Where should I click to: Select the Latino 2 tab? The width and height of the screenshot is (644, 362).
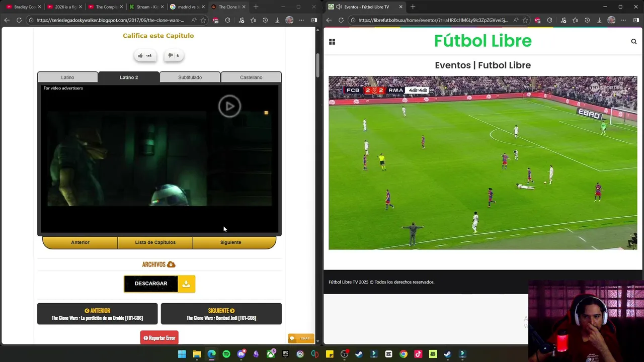pyautogui.click(x=129, y=77)
